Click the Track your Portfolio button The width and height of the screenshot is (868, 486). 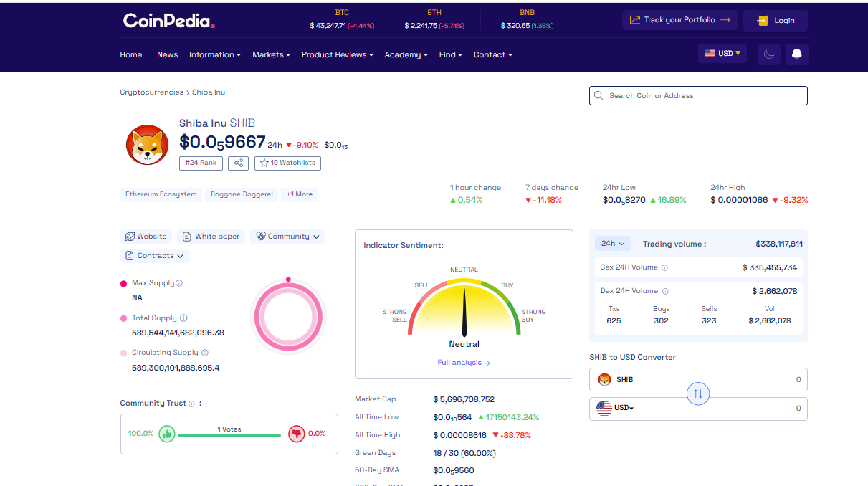coord(679,20)
